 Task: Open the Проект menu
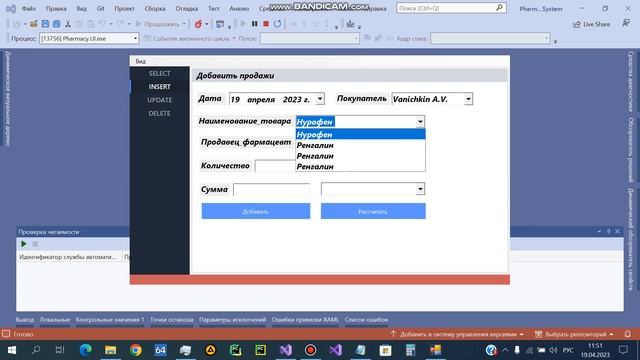(x=124, y=9)
